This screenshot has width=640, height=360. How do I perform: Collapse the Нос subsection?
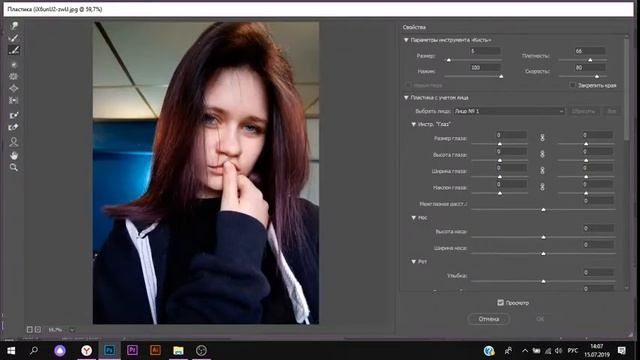[x=413, y=218]
